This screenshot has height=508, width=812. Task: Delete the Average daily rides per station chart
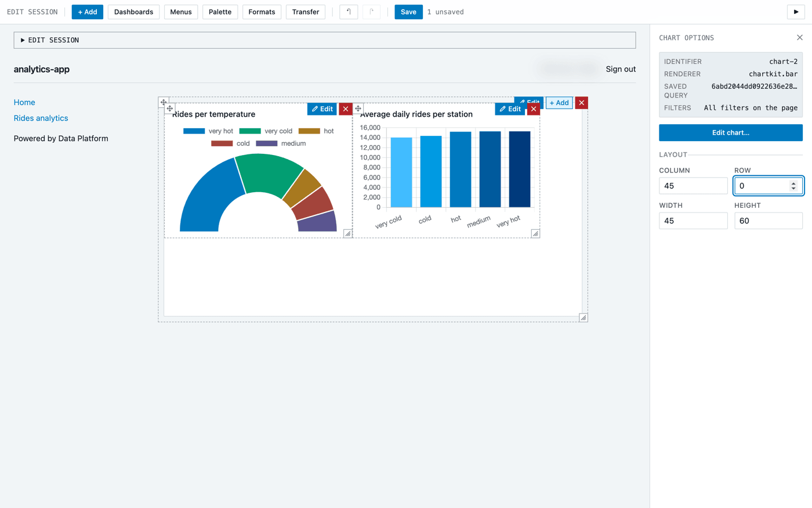click(534, 109)
